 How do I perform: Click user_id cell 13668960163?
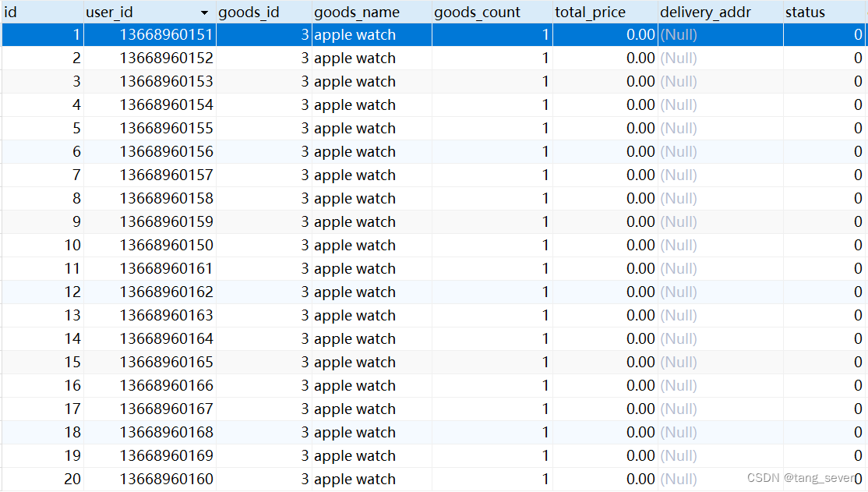coord(150,315)
